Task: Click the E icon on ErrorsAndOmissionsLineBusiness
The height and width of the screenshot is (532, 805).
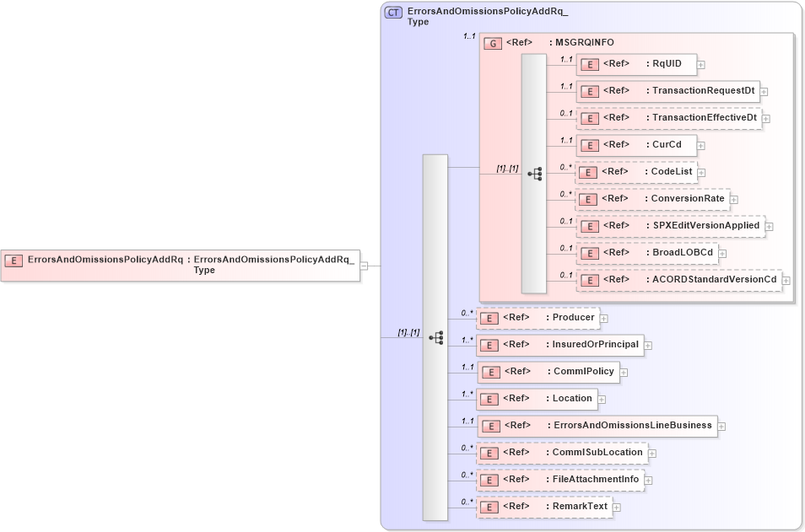Action: [490, 426]
